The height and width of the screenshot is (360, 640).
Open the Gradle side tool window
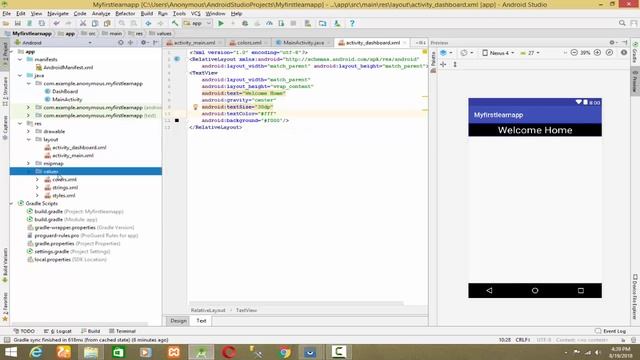click(635, 52)
